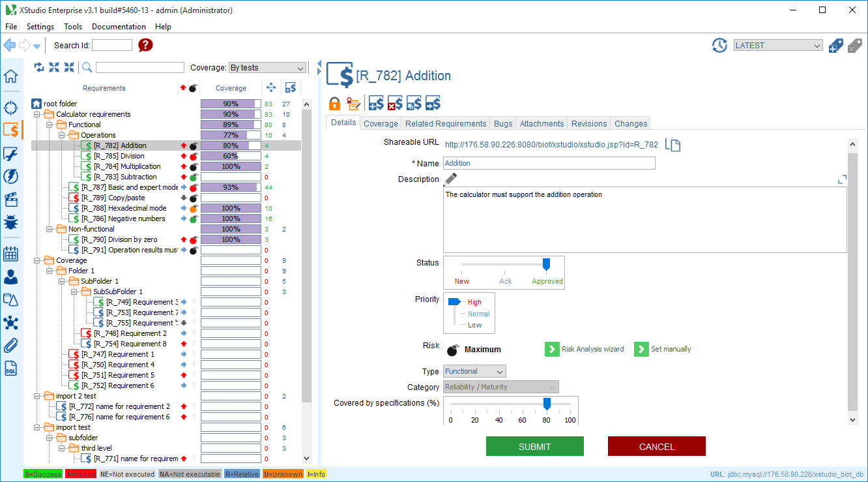Collapse the left panel with splitter arrow

[x=319, y=65]
